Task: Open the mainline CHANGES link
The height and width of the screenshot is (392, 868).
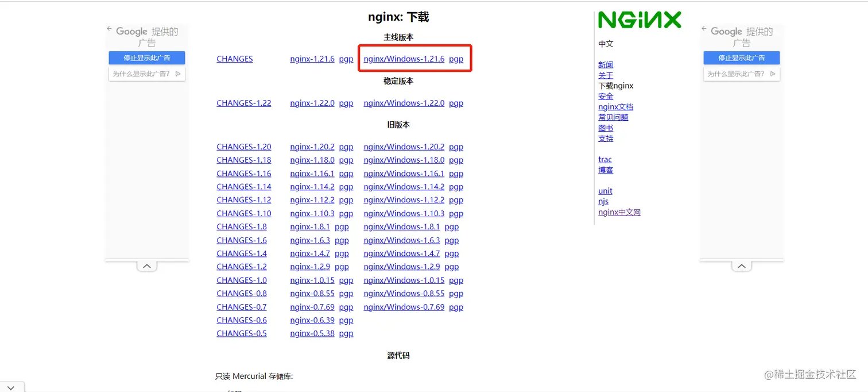Action: 235,59
